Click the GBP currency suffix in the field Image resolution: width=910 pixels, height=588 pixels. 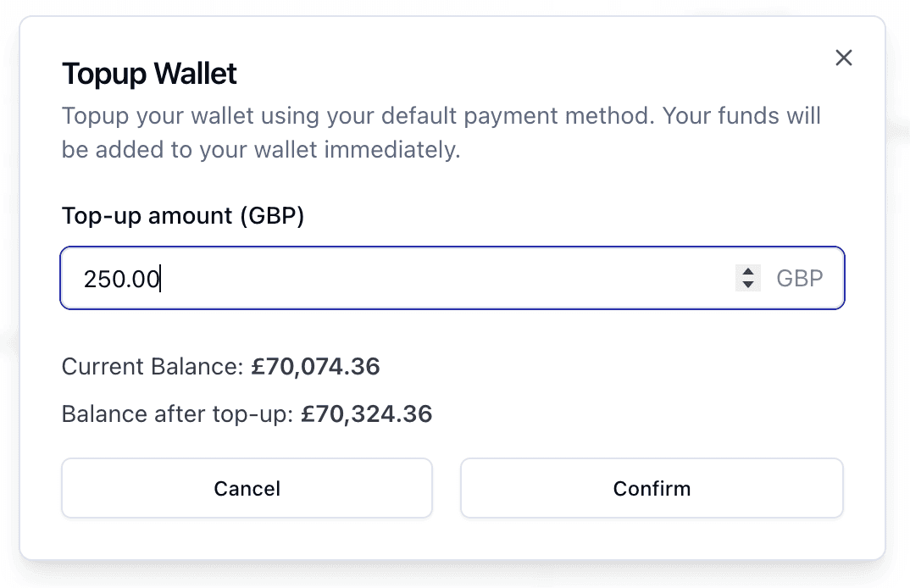coord(799,278)
